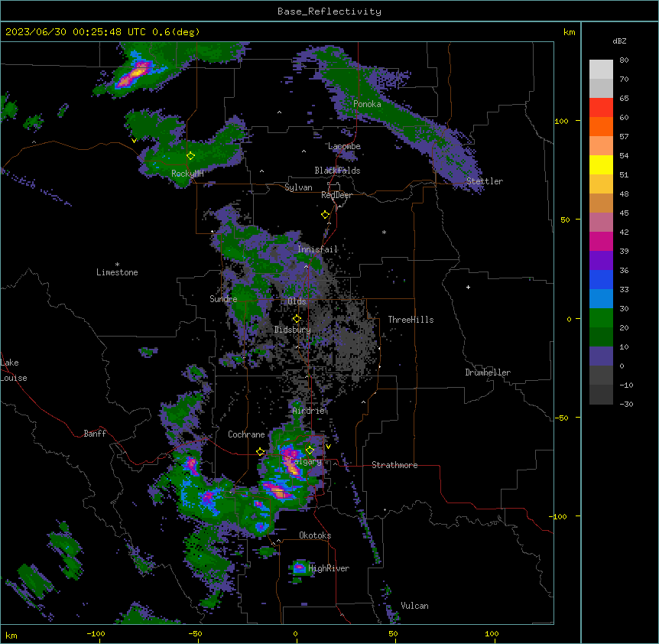659x644 pixels.
Task: Select the Didsbury label
Action: [293, 330]
